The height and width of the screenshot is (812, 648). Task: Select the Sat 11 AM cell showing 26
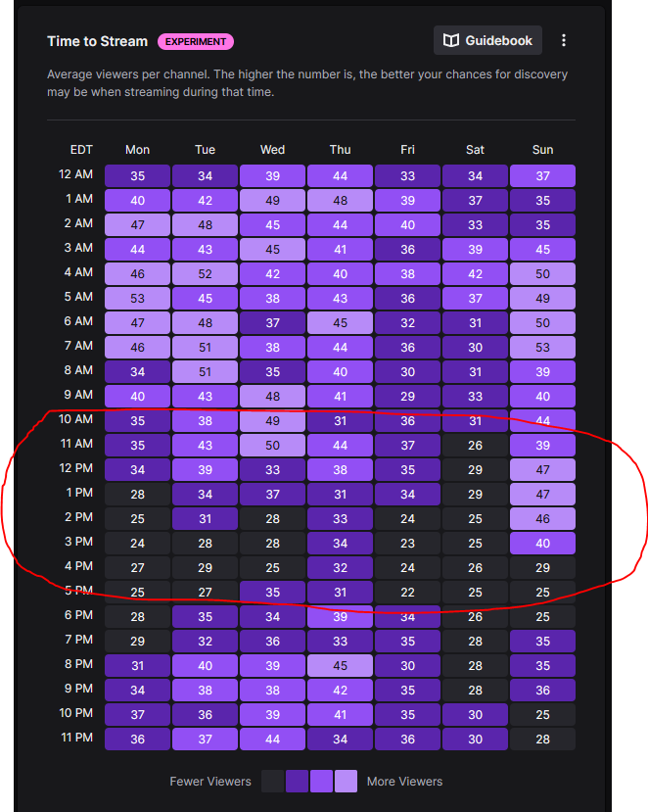coord(475,446)
